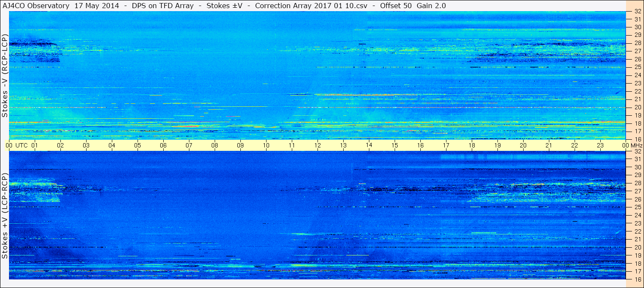
Task: Select the 10 hour tick mark
Action: [x=266, y=146]
